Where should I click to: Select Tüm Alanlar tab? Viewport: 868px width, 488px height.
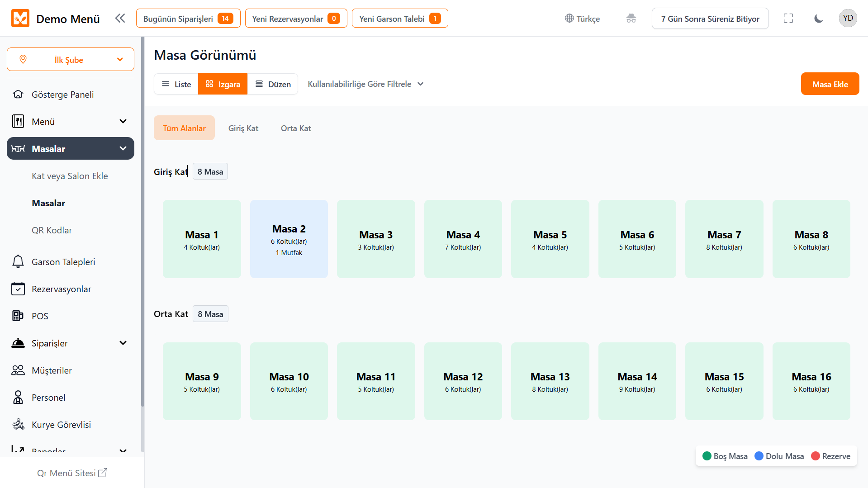pos(184,128)
